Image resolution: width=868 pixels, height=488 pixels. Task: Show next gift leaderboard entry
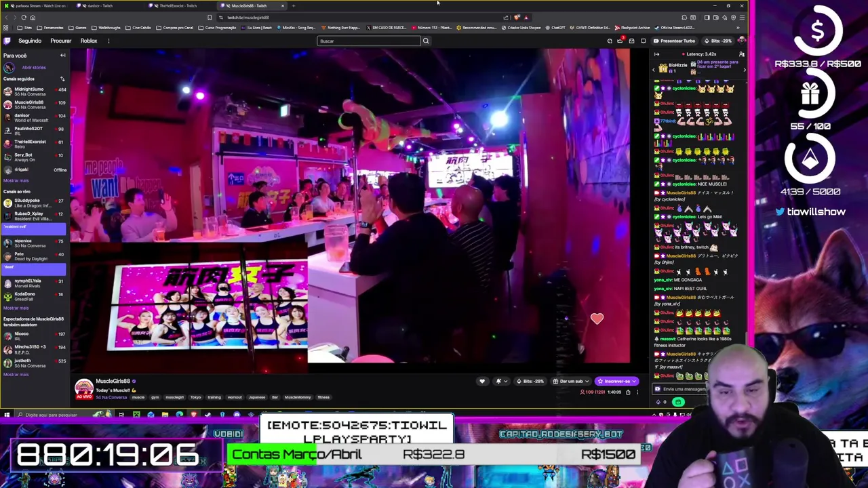(x=745, y=70)
